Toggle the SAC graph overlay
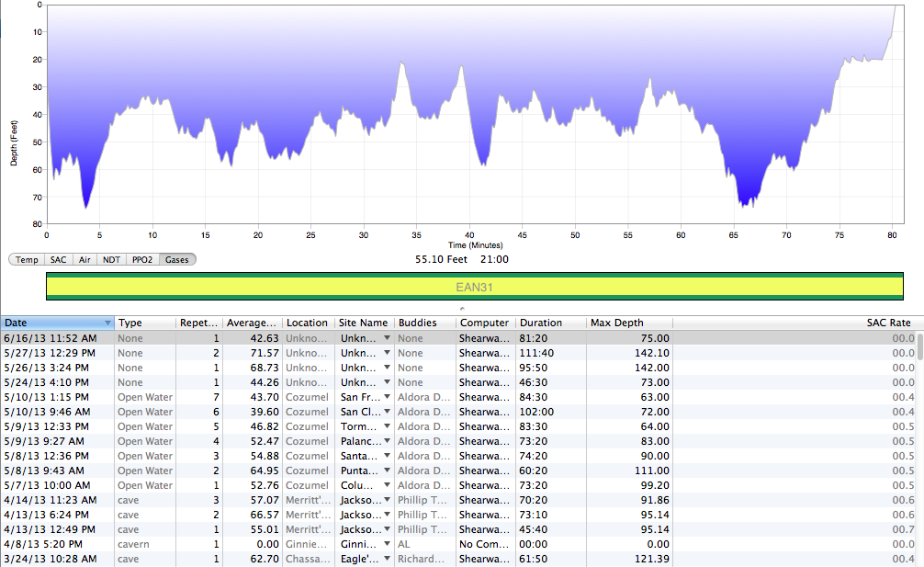 click(57, 260)
